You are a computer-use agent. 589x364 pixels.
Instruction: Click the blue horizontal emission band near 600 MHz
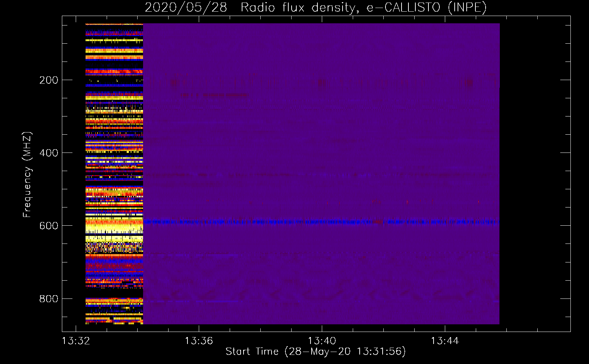tap(321, 222)
